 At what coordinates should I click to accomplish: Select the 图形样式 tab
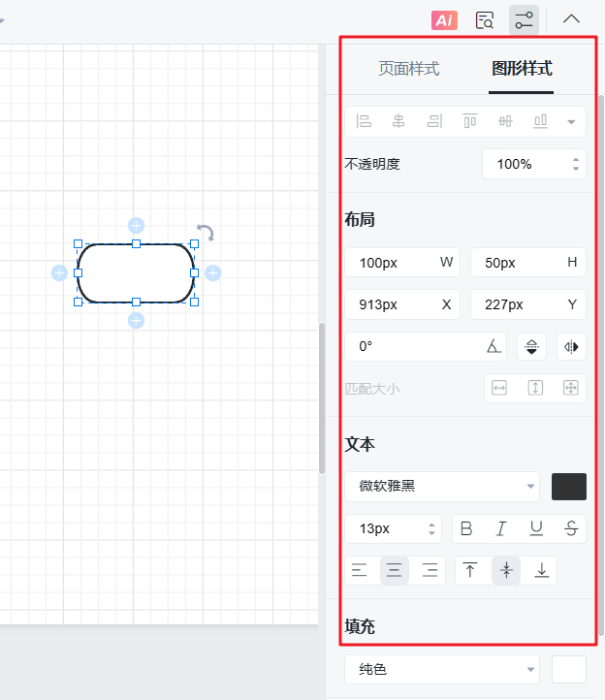(x=522, y=69)
